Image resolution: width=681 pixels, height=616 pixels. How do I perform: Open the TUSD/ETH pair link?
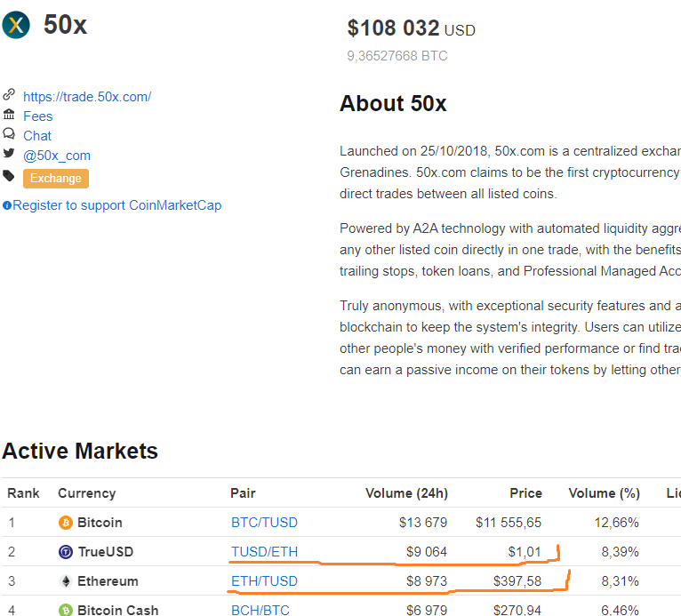click(265, 552)
